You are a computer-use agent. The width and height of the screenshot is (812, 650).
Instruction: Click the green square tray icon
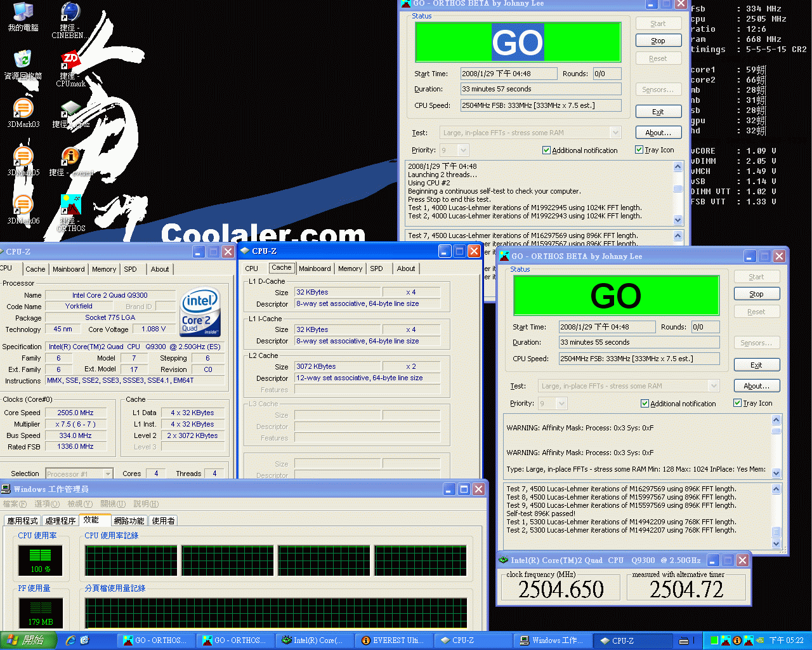(x=714, y=640)
